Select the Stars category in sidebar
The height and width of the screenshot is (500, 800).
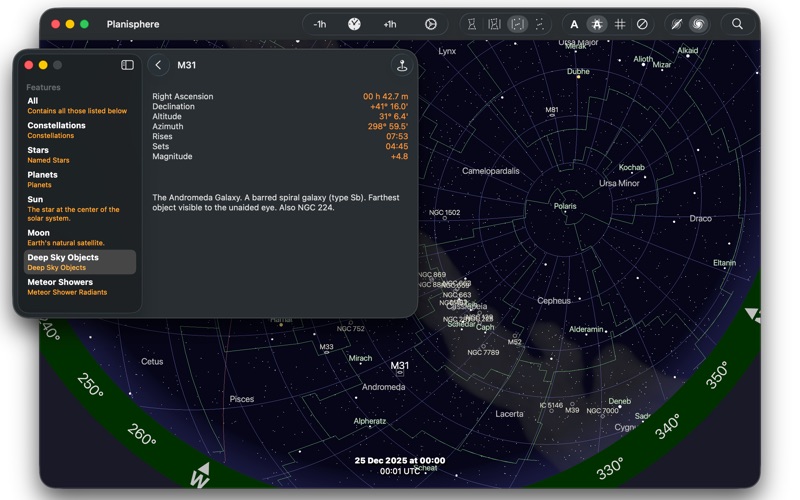tap(80, 155)
